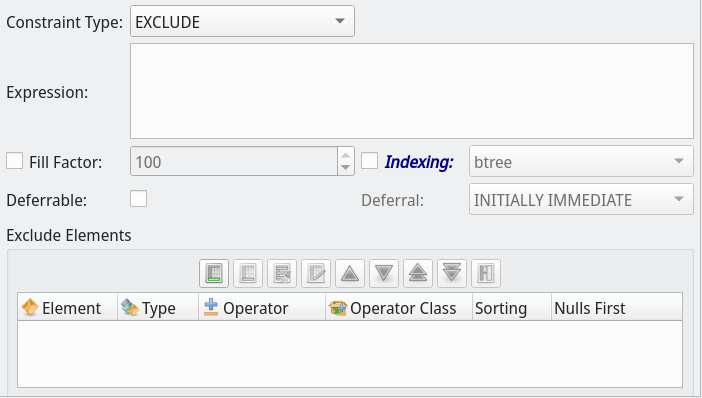The width and height of the screenshot is (702, 398).
Task: Increase fill factor with the spinner up arrow
Action: tap(345, 155)
